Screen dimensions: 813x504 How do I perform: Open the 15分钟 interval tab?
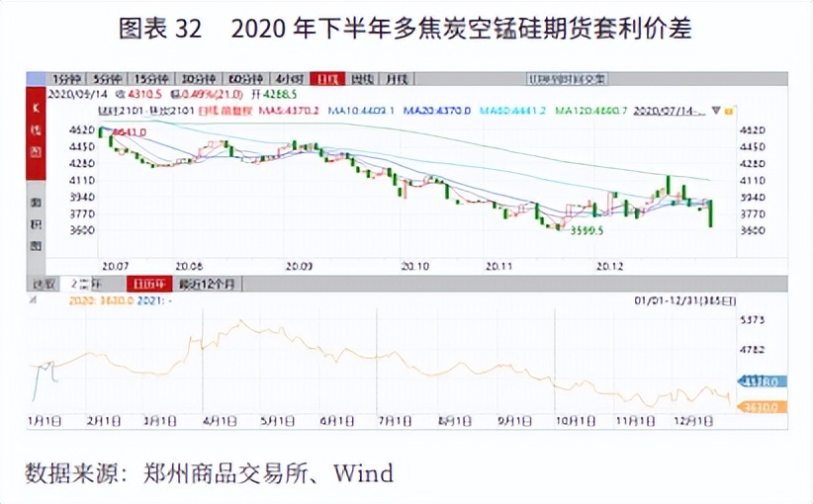click(150, 78)
